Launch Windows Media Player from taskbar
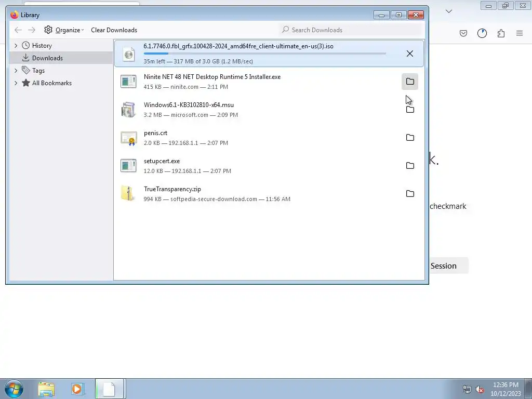Viewport: 532px width, 399px height. pyautogui.click(x=77, y=389)
